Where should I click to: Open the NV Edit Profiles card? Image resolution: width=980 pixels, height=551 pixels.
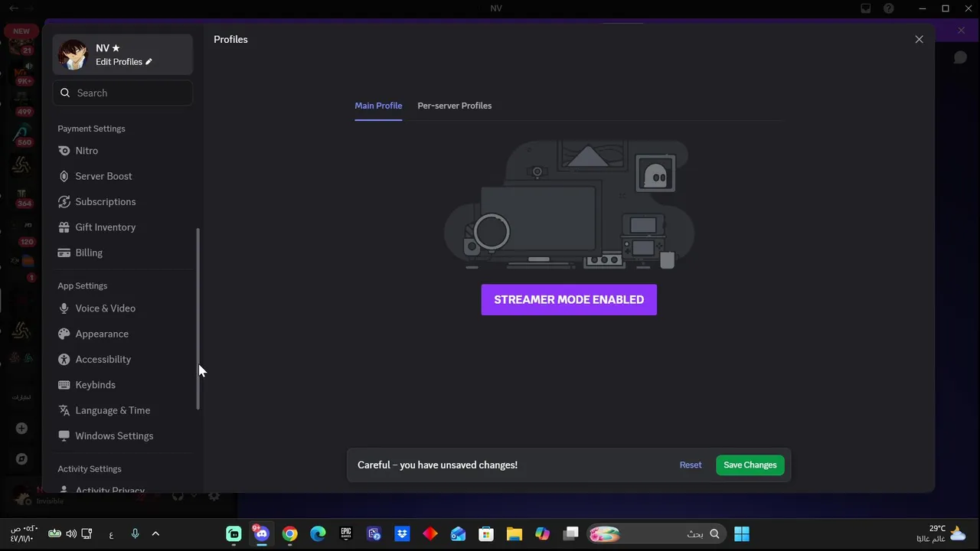[x=122, y=54]
